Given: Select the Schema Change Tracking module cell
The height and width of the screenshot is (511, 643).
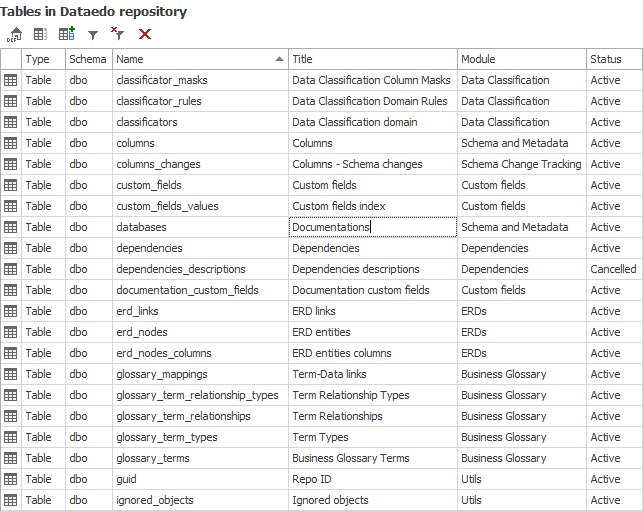Looking at the screenshot, I should point(521,164).
